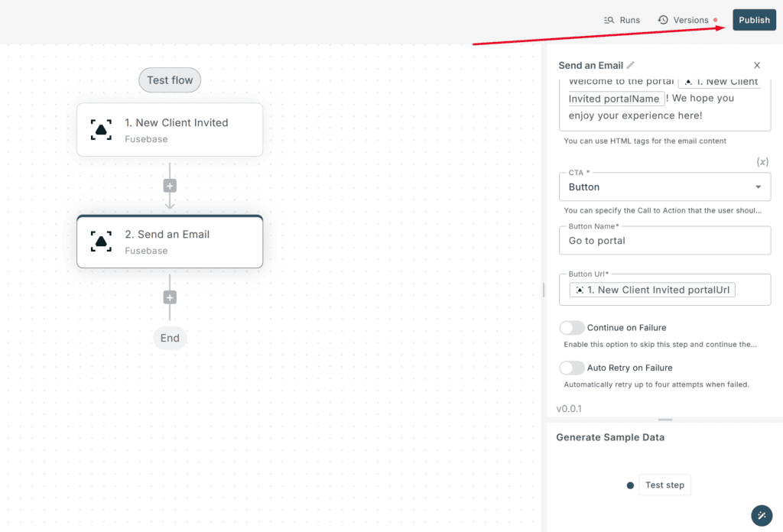Image resolution: width=783 pixels, height=532 pixels.
Task: Enable Continue on Failure toggle
Action: click(572, 327)
